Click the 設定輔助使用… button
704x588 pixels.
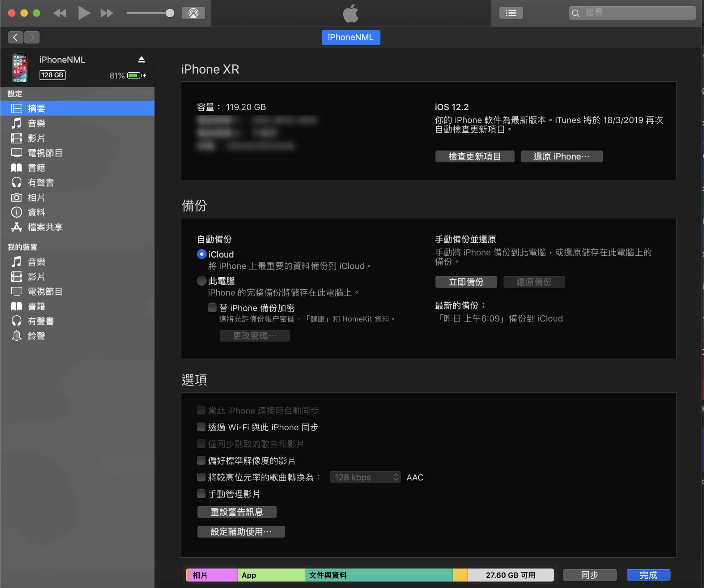(x=241, y=532)
